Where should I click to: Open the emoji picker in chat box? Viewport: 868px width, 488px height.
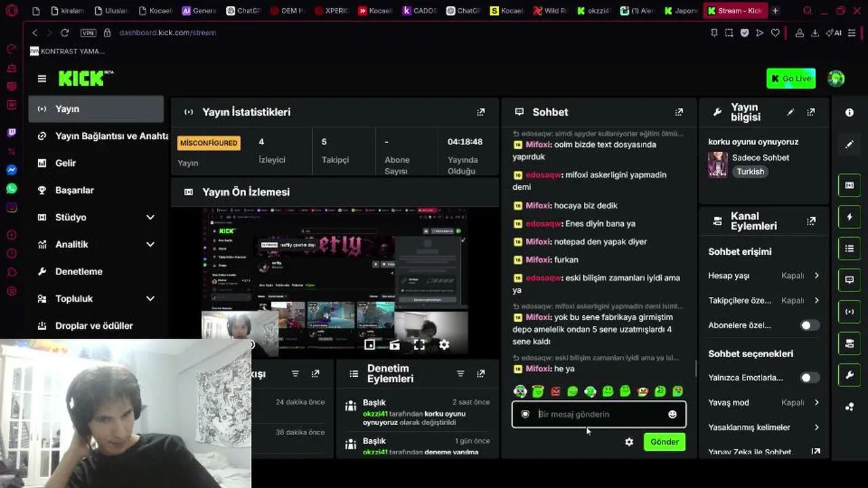pyautogui.click(x=672, y=414)
